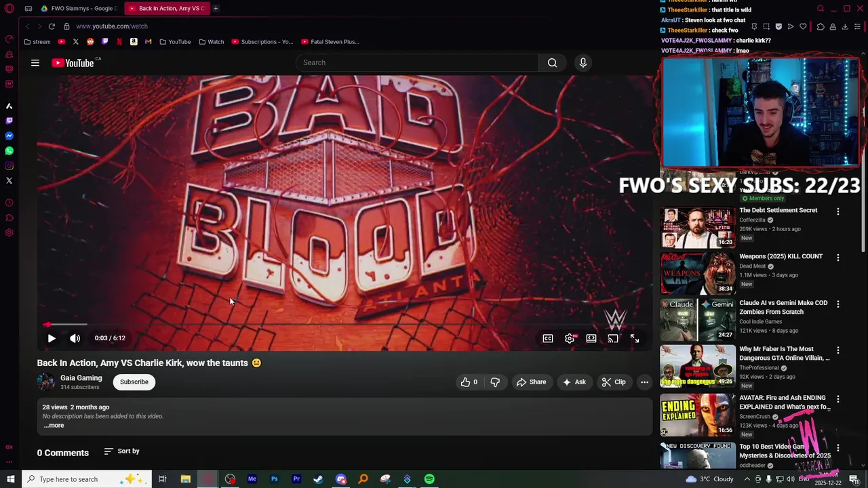
Task: Click the address bar URL www.youtube.com/watch
Action: click(112, 26)
